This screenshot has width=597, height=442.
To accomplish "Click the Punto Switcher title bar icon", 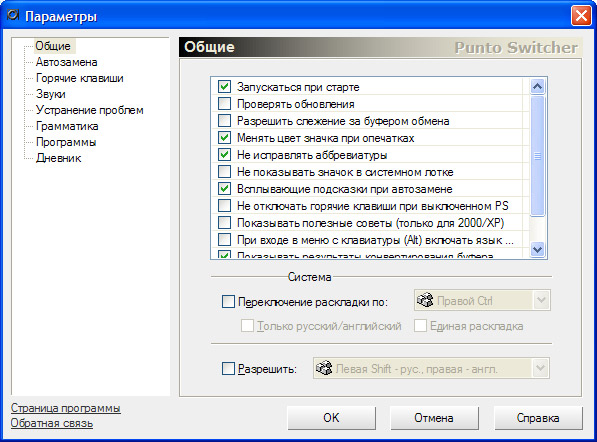I will coord(13,15).
